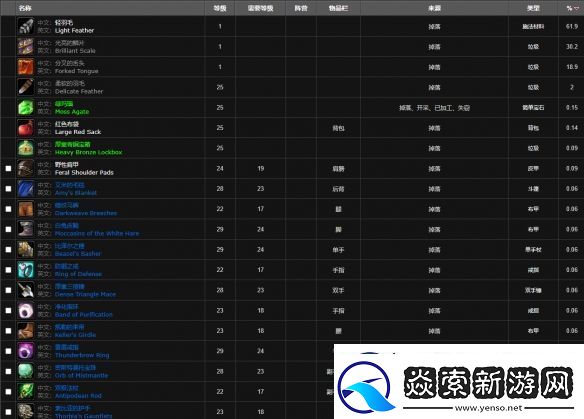This screenshot has height=419, width=584.
Task: Sort by the 名称 column header
Action: point(25,8)
